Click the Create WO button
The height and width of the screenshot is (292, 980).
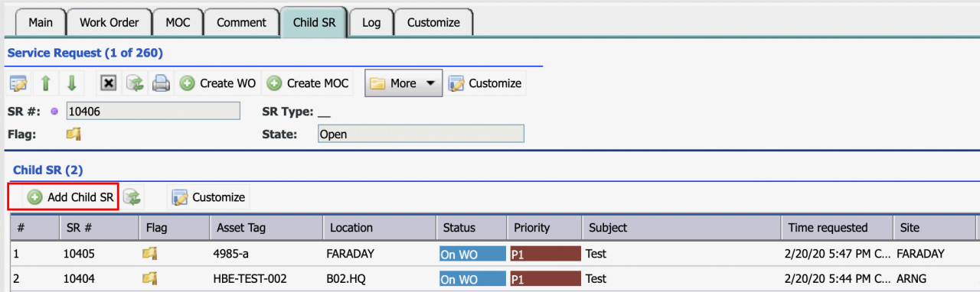point(217,83)
